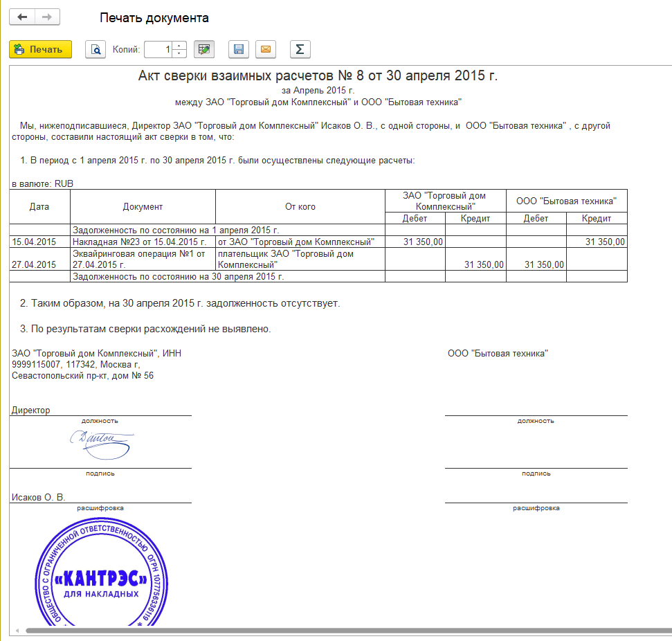Click "Печать документа" page title
The image size is (672, 641).
(154, 18)
